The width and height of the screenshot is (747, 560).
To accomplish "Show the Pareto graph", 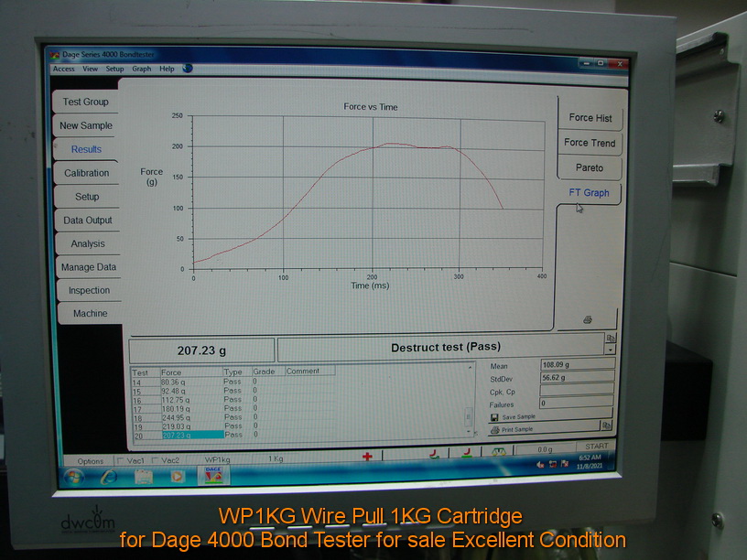I will pyautogui.click(x=590, y=167).
